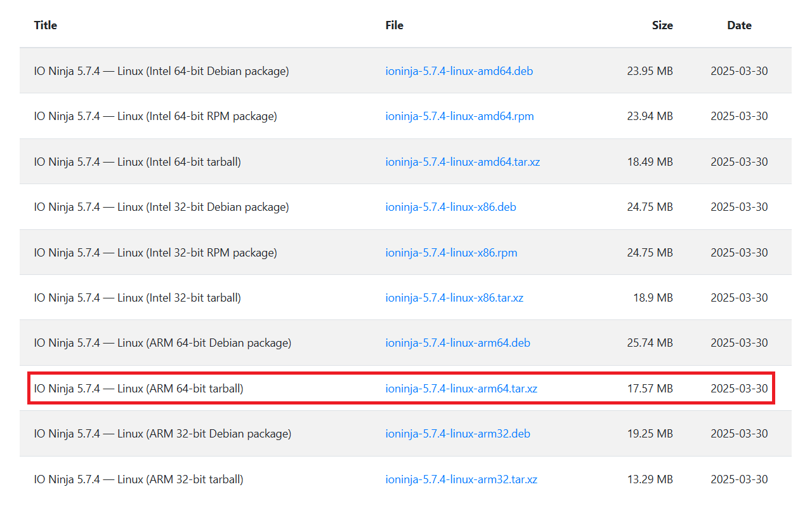
Task: Click the Title column header
Action: pos(46,25)
